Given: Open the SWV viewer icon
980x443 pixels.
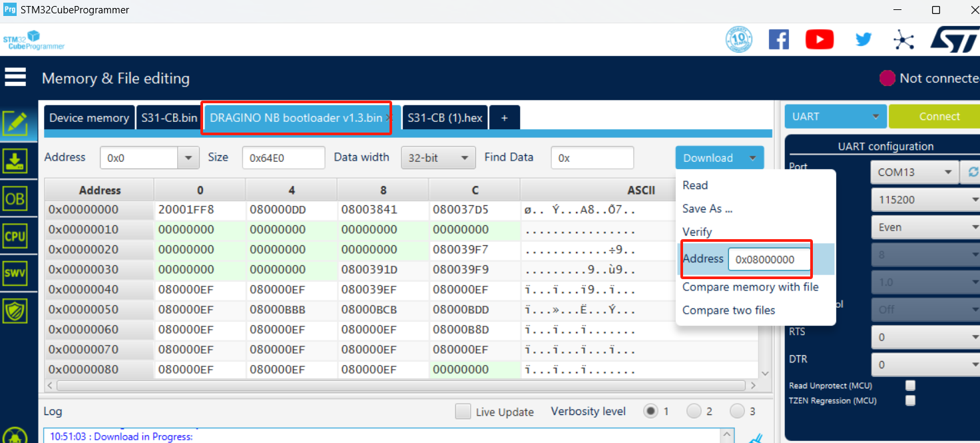Looking at the screenshot, I should coord(15,273).
